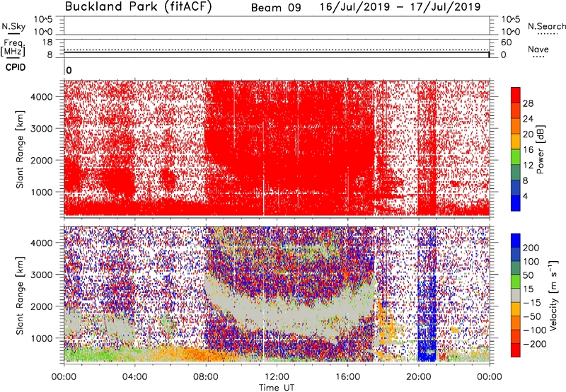The height and width of the screenshot is (392, 566).
Task: Click the date range '16/Jul/2019 – 17/Jul/2019'
Action: coord(400,7)
